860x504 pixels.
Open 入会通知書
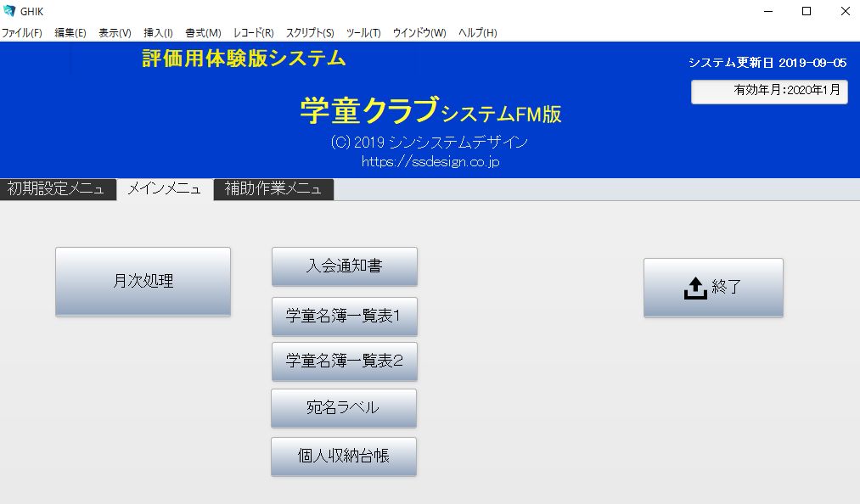(345, 266)
